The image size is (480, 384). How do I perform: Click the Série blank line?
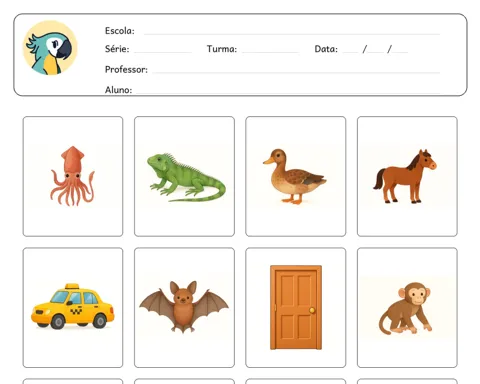pyautogui.click(x=163, y=52)
